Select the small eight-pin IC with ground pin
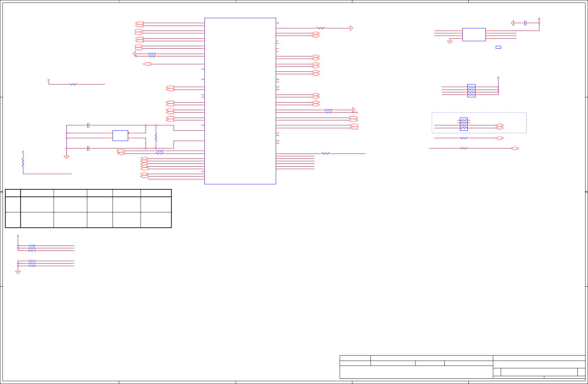The width and height of the screenshot is (588, 384). point(474,34)
